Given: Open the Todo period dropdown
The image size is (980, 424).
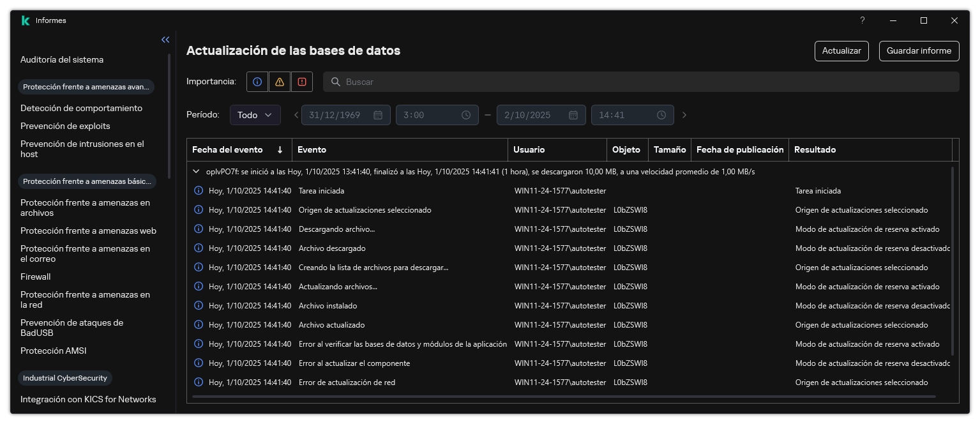Looking at the screenshot, I should tap(255, 115).
